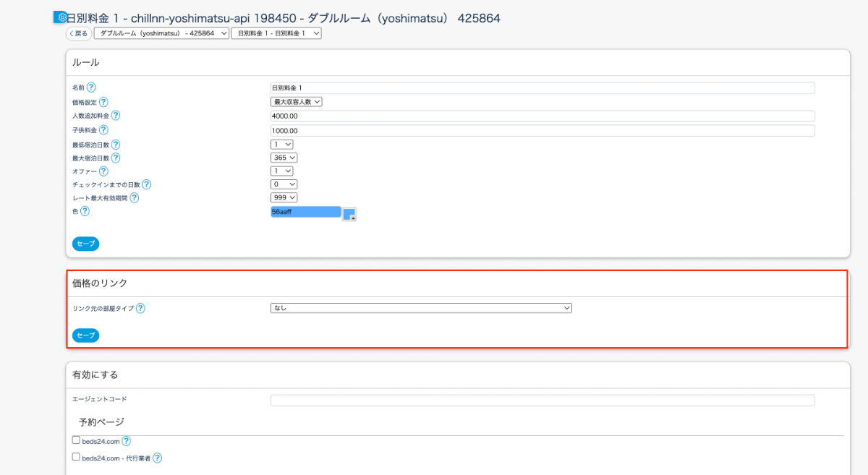Open the 価格設定 dropdown showing 最大収容人数
The width and height of the screenshot is (868, 475).
click(295, 101)
